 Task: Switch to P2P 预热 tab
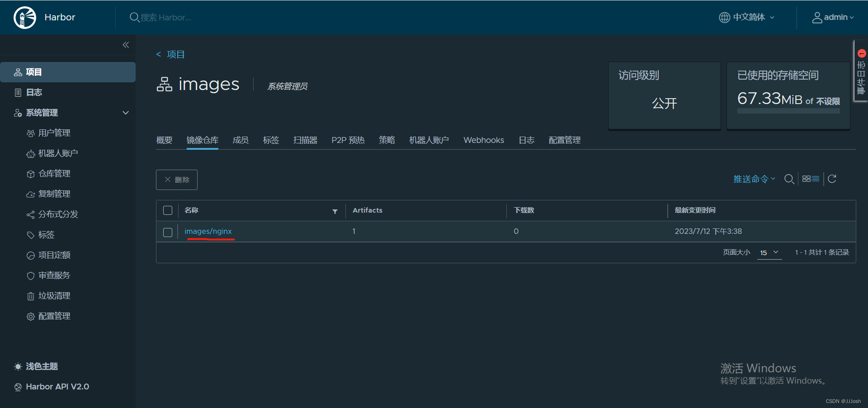(348, 140)
